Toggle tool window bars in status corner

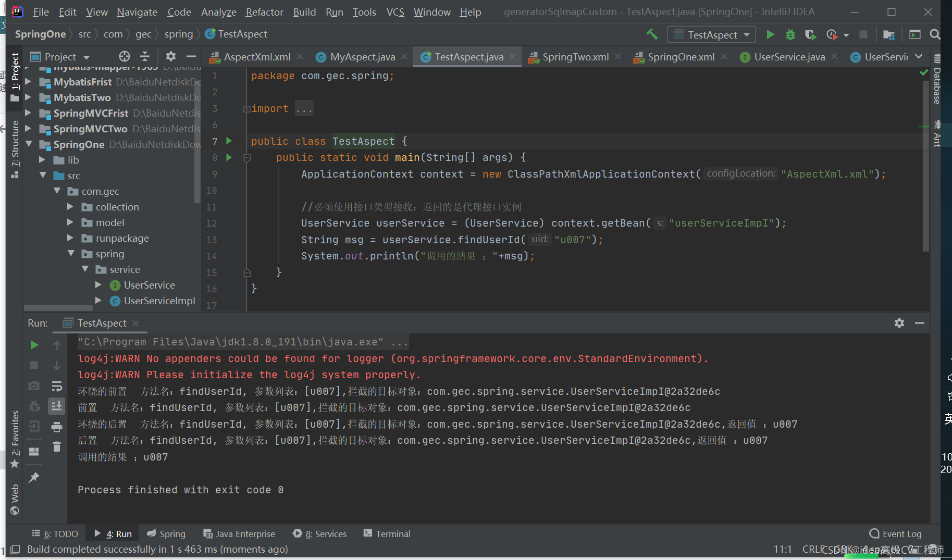pyautogui.click(x=15, y=549)
